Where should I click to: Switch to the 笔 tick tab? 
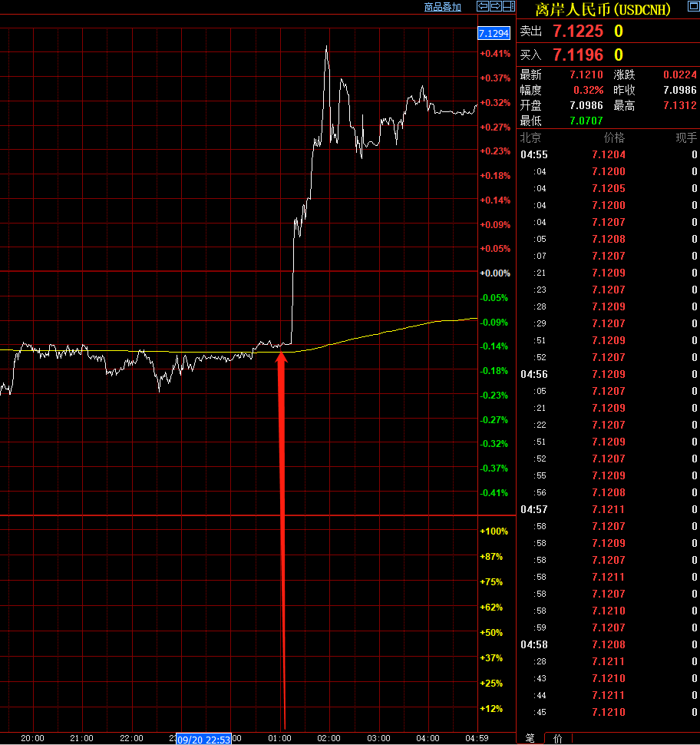[530, 738]
